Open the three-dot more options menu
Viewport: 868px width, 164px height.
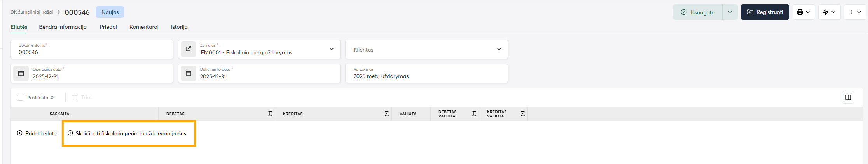[855, 12]
